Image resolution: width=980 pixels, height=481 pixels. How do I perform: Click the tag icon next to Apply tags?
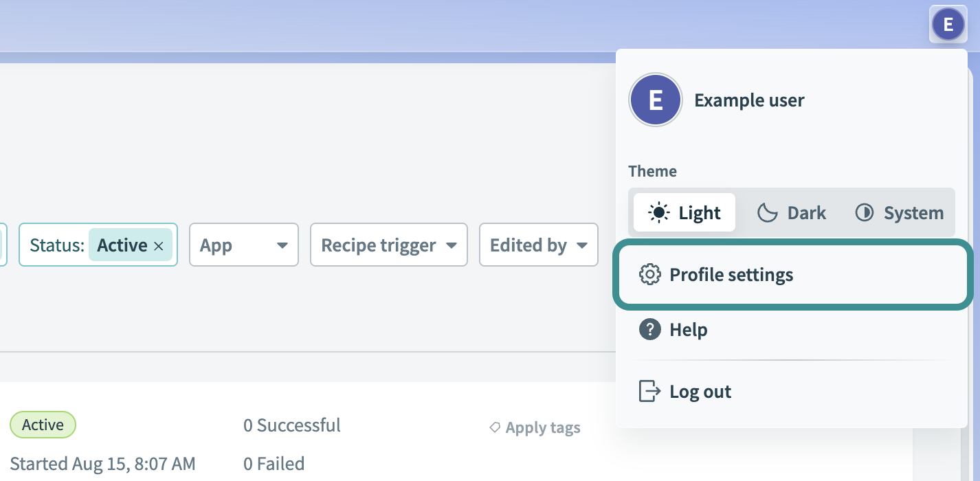pyautogui.click(x=495, y=427)
